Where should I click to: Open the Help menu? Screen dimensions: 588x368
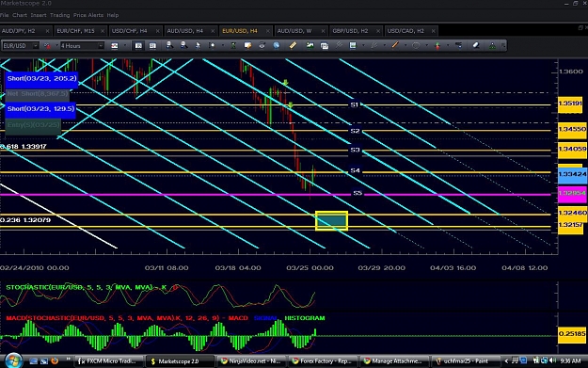tap(113, 15)
